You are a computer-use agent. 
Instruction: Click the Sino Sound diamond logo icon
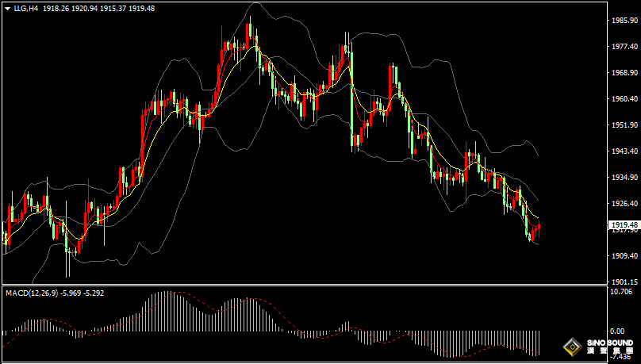[571, 347]
